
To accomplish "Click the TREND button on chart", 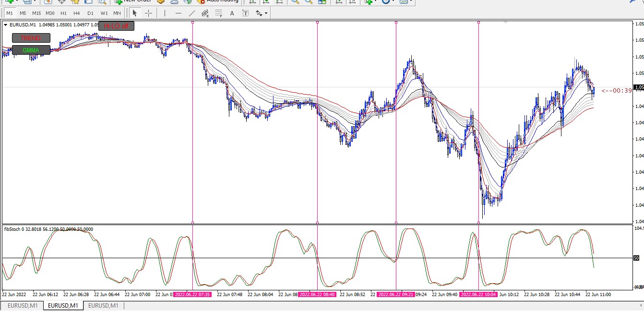I will pos(31,38).
